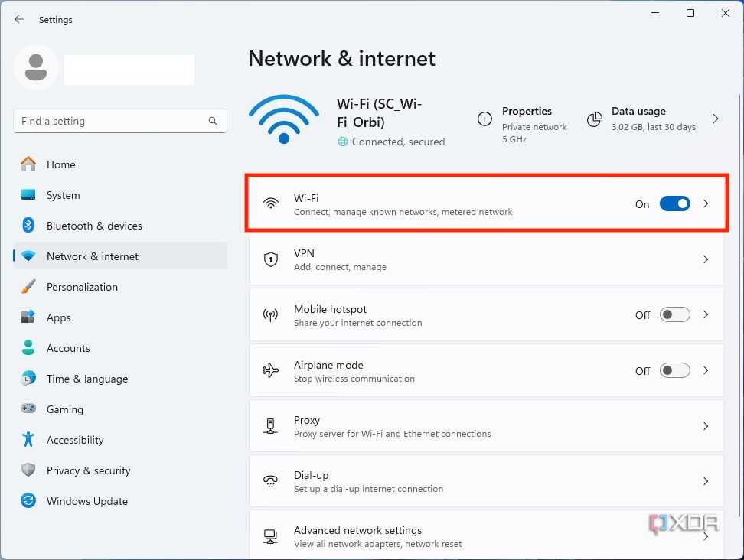
Task: Click the '3.02 GB, last 30 days' text
Action: coord(654,127)
